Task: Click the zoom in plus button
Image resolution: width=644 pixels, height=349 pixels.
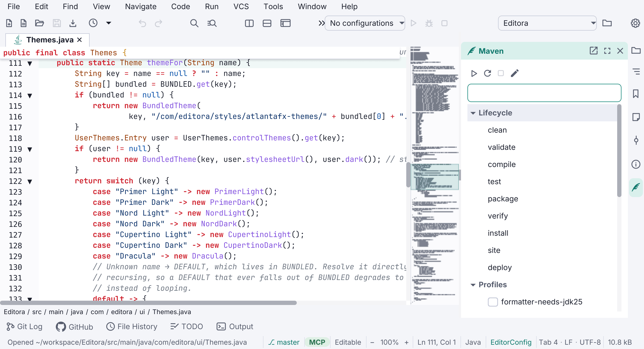Action: [x=407, y=342]
